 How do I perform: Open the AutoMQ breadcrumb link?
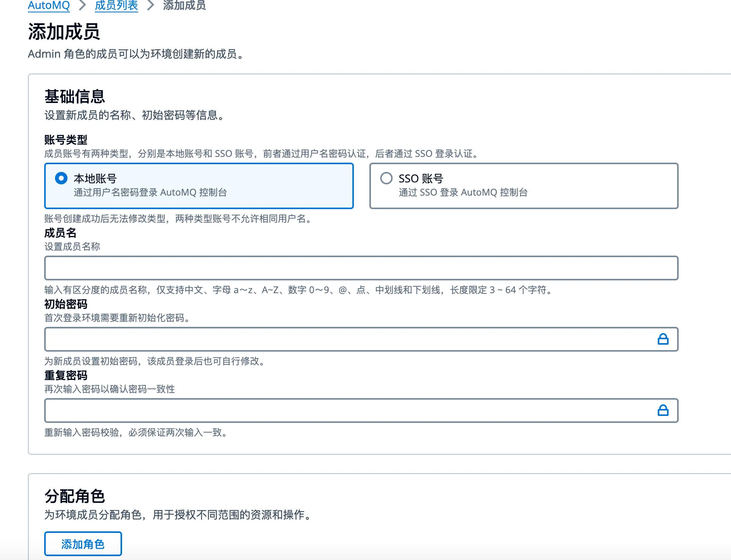48,5
